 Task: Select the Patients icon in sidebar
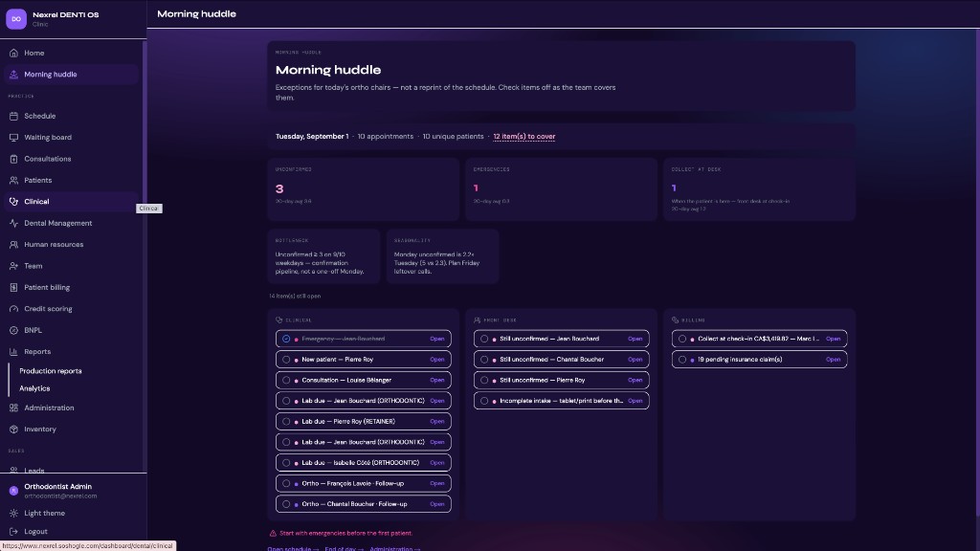click(13, 181)
